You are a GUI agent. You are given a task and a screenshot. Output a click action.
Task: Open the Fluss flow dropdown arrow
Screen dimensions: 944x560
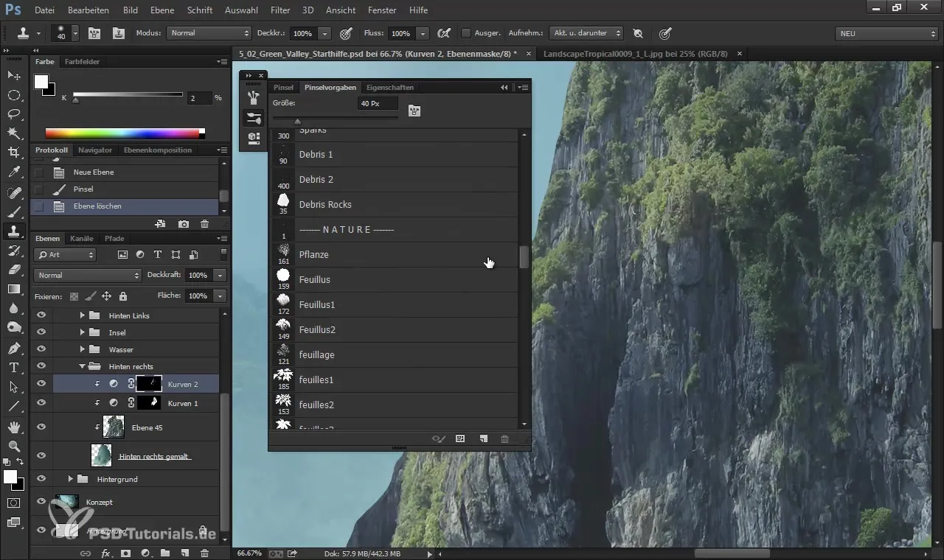[x=422, y=33]
